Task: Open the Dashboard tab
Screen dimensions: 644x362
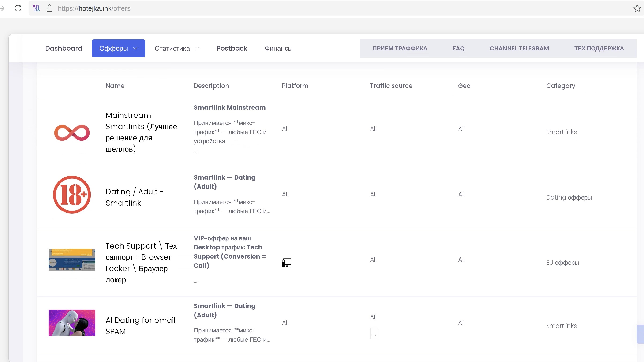Action: tap(64, 48)
